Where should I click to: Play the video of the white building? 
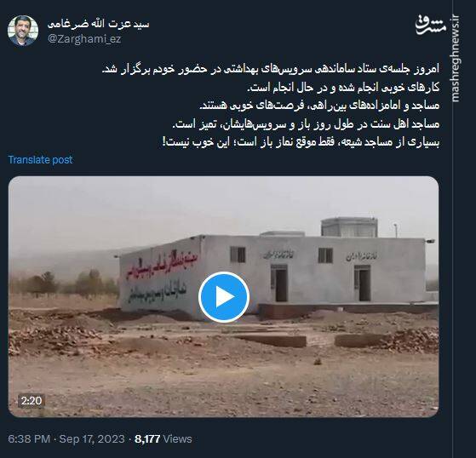click(224, 297)
